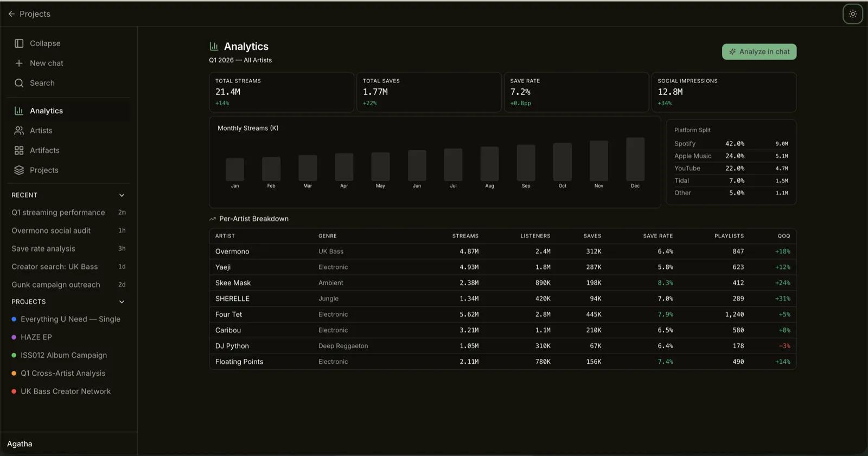This screenshot has width=868, height=456.
Task: Click the back arrow next to Projects
Action: [x=11, y=14]
